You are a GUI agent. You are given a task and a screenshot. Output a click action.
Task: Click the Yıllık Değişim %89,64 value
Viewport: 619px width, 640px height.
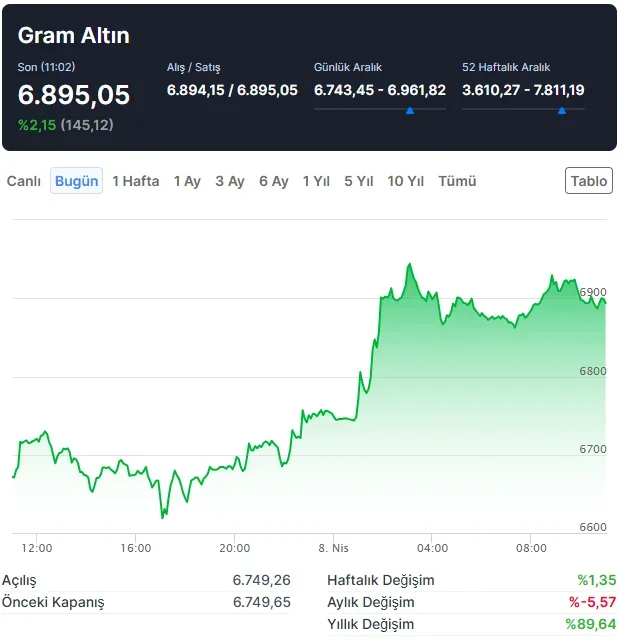(590, 624)
